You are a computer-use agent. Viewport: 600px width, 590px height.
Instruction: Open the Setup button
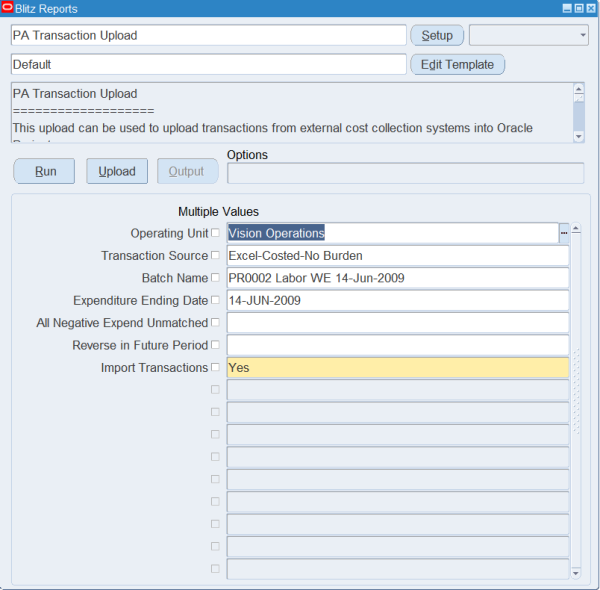click(x=437, y=36)
